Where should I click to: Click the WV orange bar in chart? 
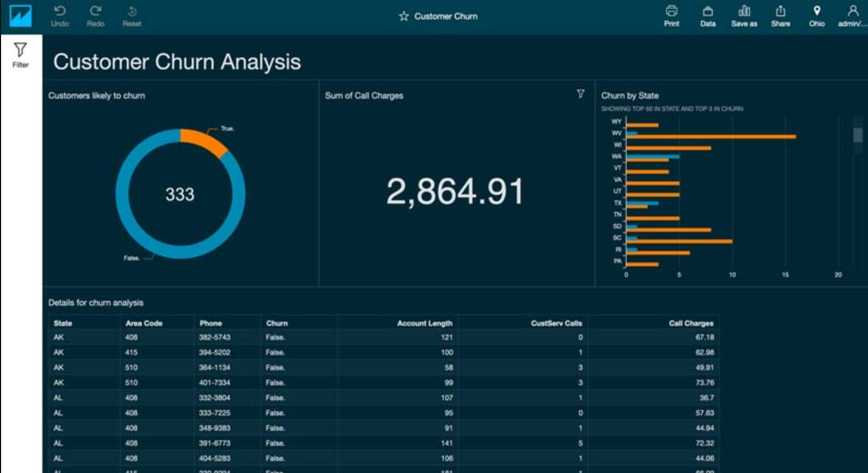711,136
